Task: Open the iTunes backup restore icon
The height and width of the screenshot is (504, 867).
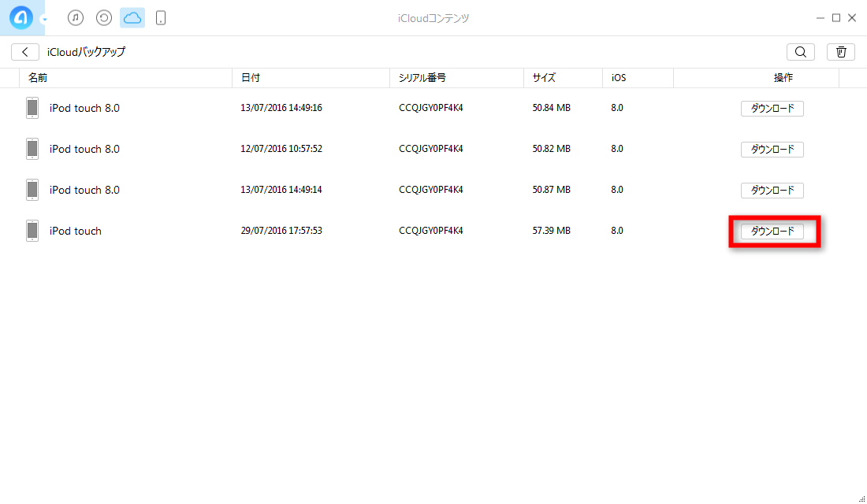Action: point(104,17)
